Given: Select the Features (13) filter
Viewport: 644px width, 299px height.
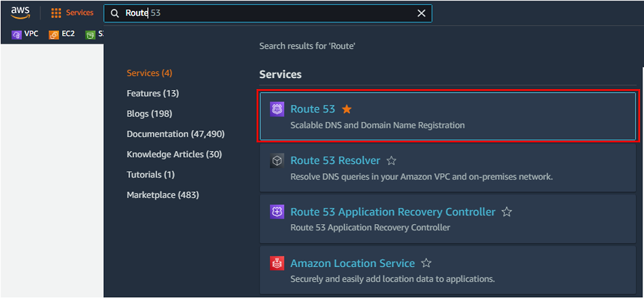Looking at the screenshot, I should [x=153, y=93].
